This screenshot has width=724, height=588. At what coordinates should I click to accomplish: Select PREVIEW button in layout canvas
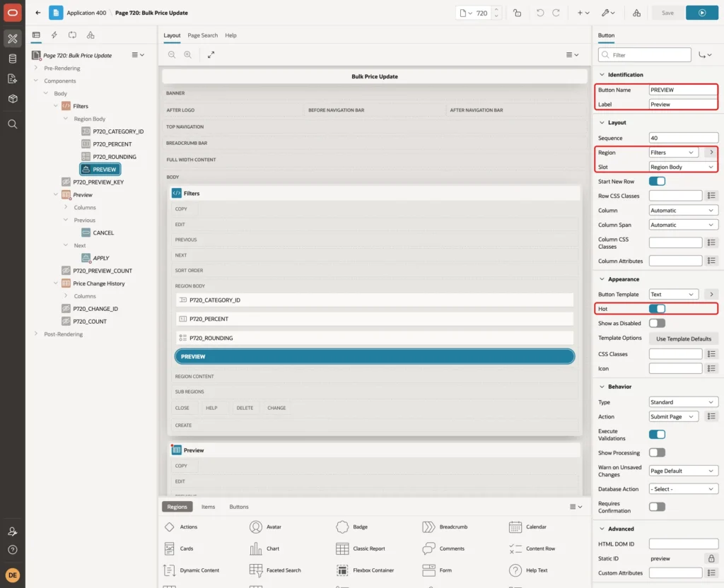375,356
